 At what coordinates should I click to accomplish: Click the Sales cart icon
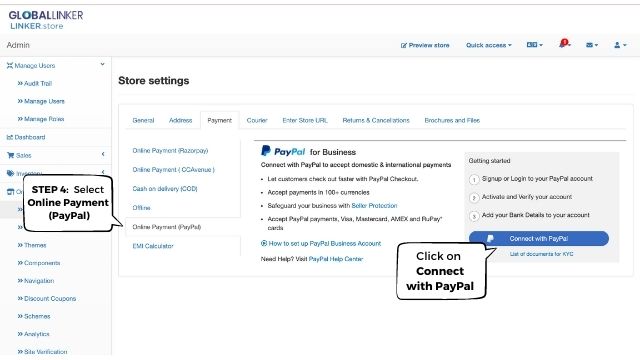point(11,155)
